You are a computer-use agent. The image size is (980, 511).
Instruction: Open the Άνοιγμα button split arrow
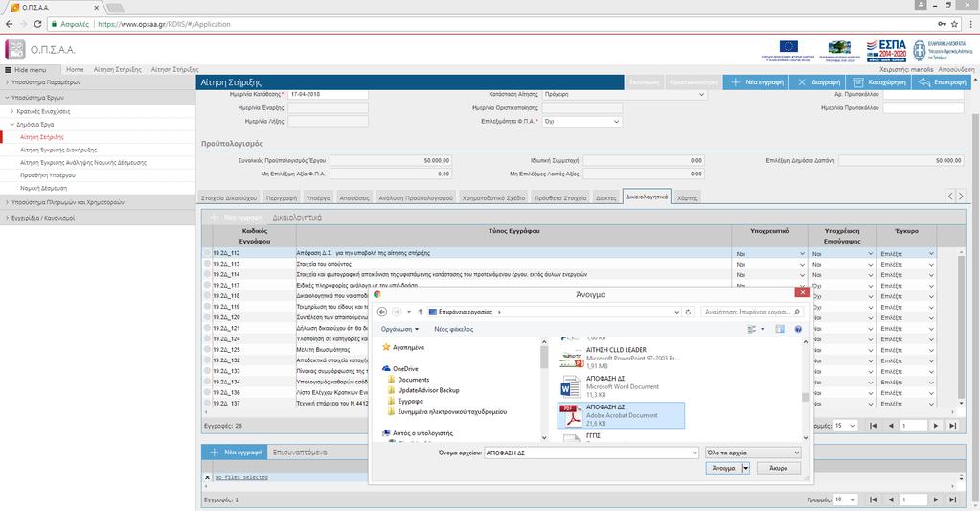745,468
